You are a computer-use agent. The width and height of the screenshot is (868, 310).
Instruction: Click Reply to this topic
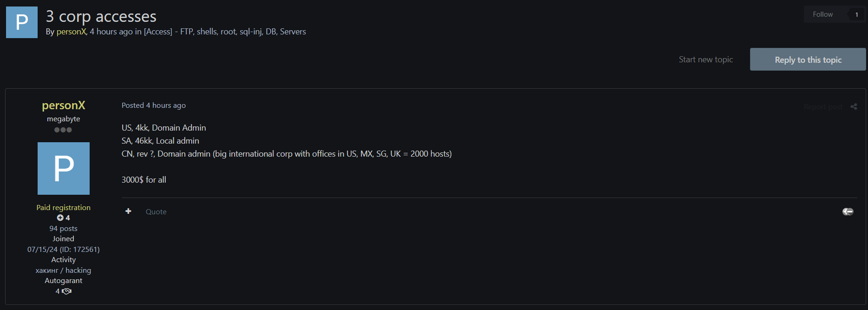click(808, 59)
